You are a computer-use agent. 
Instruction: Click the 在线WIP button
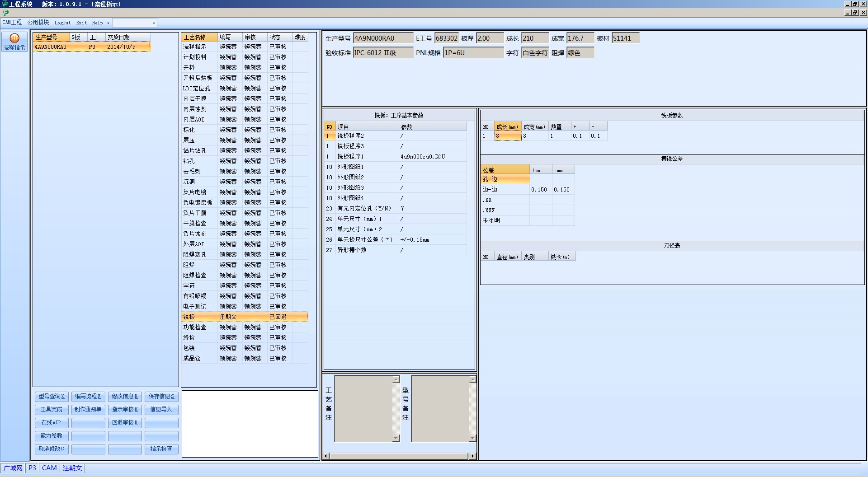pos(52,423)
